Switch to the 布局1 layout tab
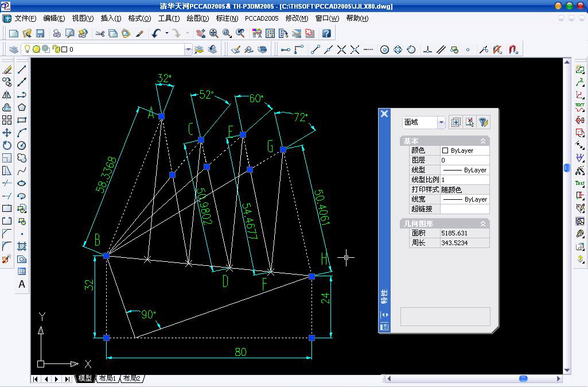This screenshot has height=387, width=588. tap(108, 378)
